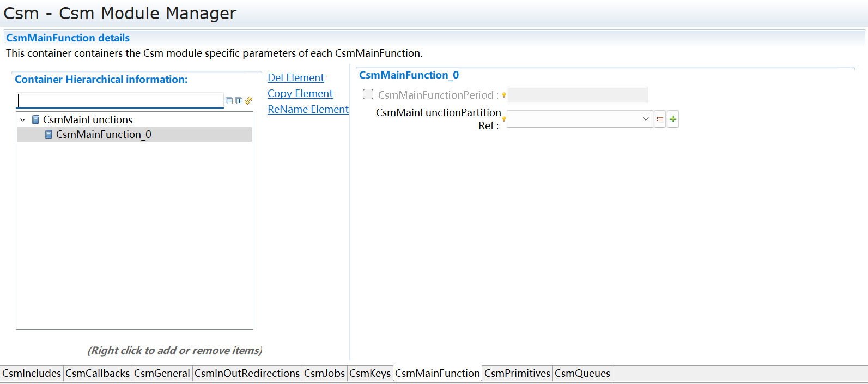Click the ReName Element link
The width and height of the screenshot is (868, 384).
tap(308, 109)
